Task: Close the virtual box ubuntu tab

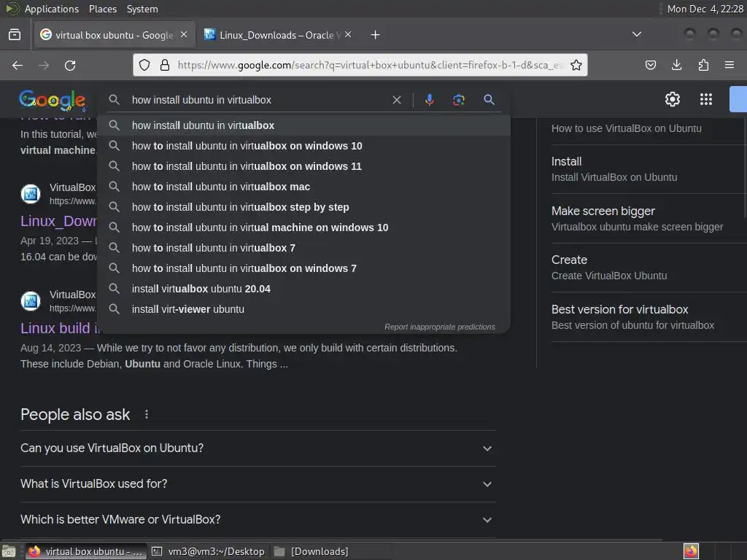Action: (x=184, y=35)
